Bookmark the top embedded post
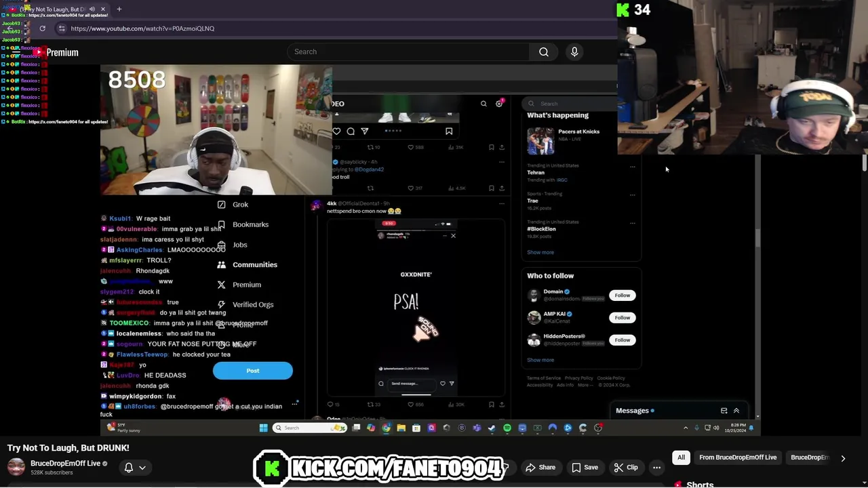 pos(449,131)
